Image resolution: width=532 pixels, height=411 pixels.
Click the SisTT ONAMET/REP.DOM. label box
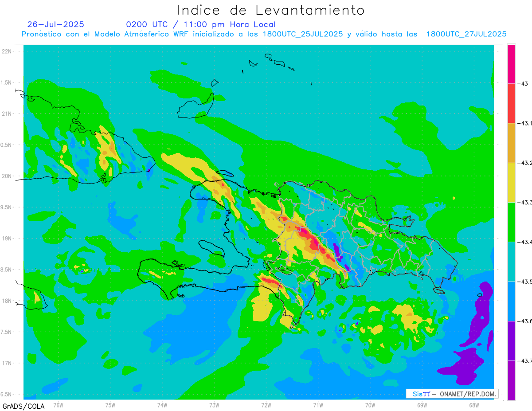click(x=452, y=394)
